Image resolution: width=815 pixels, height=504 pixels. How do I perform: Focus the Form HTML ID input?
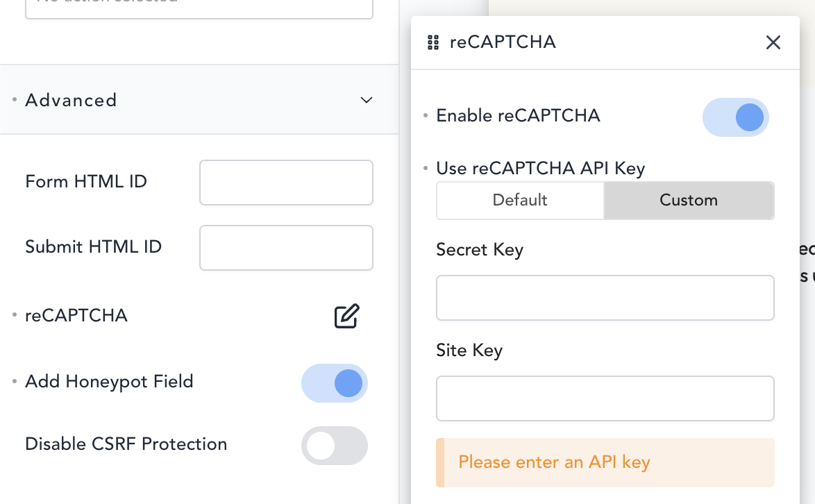(x=286, y=183)
